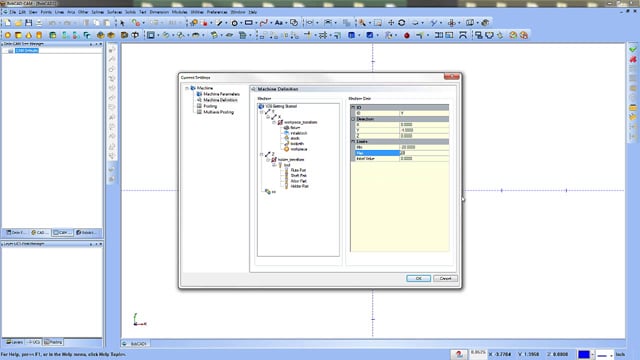Viewport: 640px width, 360px height.
Task: Select the arrow pointer tool
Action: tap(122, 23)
